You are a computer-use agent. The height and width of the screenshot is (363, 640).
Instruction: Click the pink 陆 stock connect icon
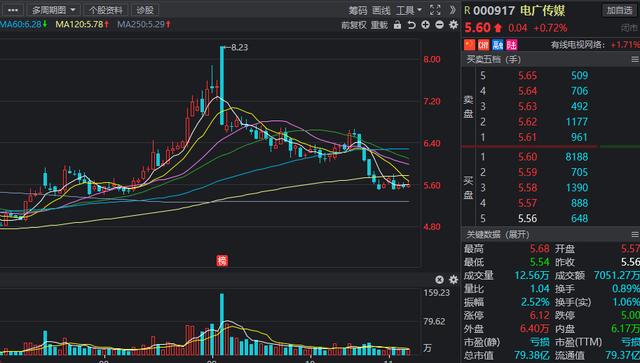click(x=511, y=45)
